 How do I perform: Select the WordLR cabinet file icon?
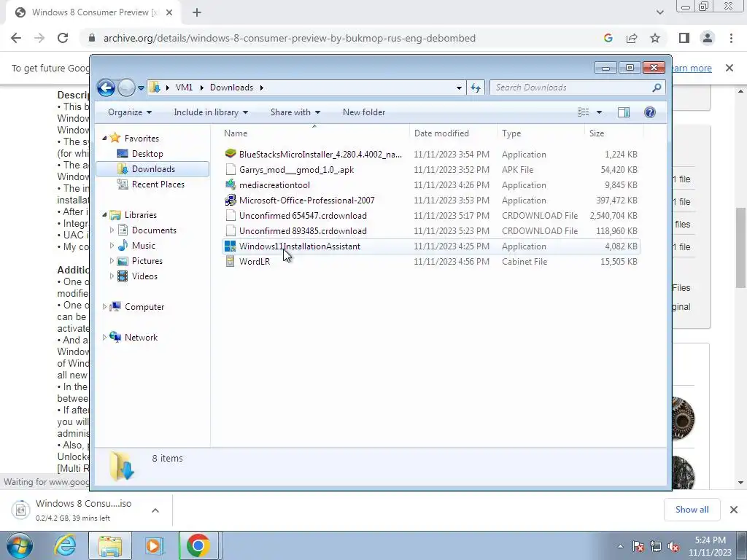point(231,262)
